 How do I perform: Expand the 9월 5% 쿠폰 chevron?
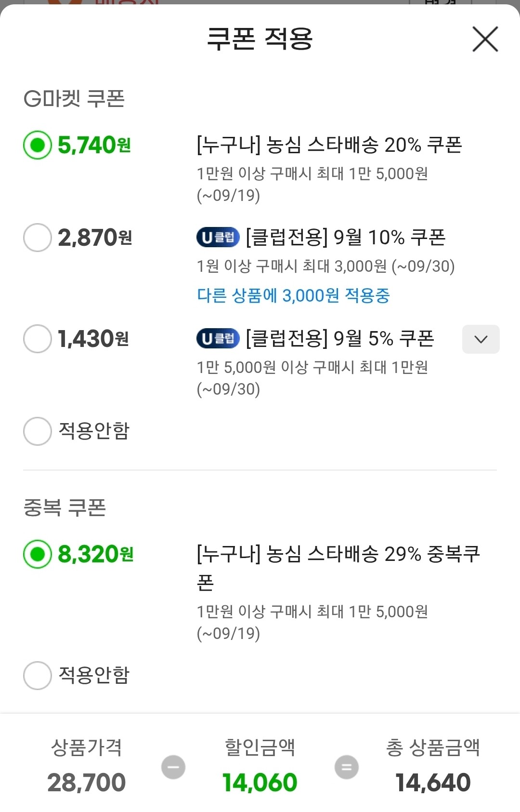[x=481, y=339]
